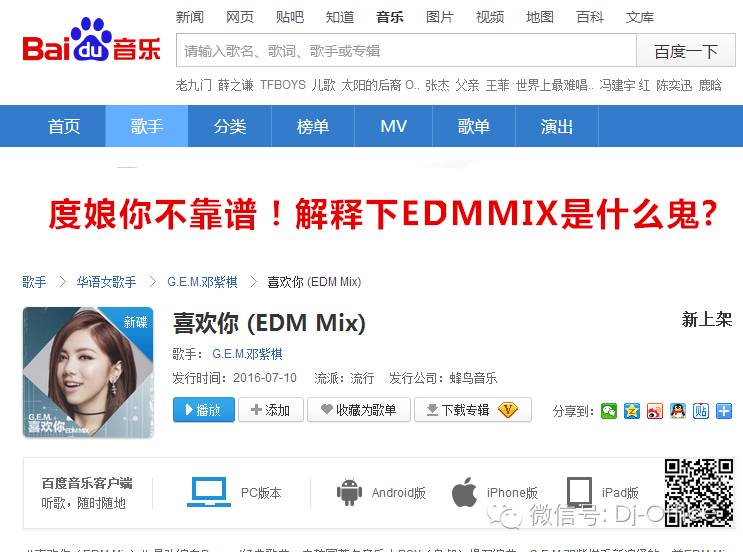Screen dimensions: 743x552
Task: Open the 榜单 navigation tab
Action: click(x=313, y=127)
